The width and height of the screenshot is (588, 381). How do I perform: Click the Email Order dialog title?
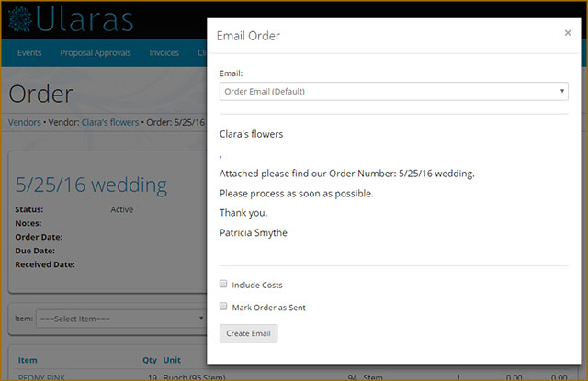coord(248,36)
